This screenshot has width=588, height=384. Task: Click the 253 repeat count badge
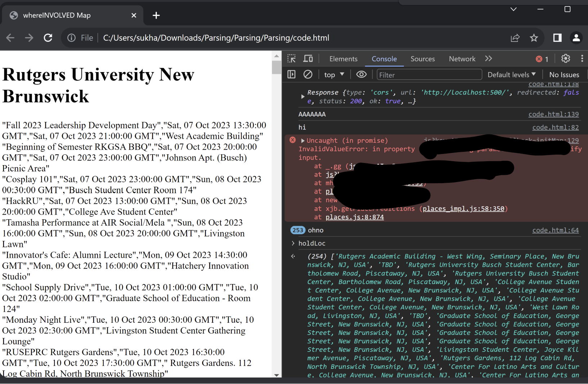point(298,230)
